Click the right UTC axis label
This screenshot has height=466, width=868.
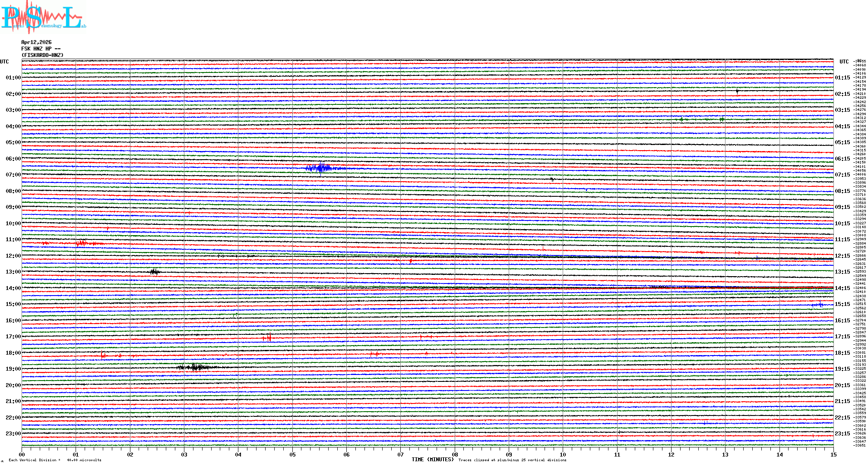[844, 62]
